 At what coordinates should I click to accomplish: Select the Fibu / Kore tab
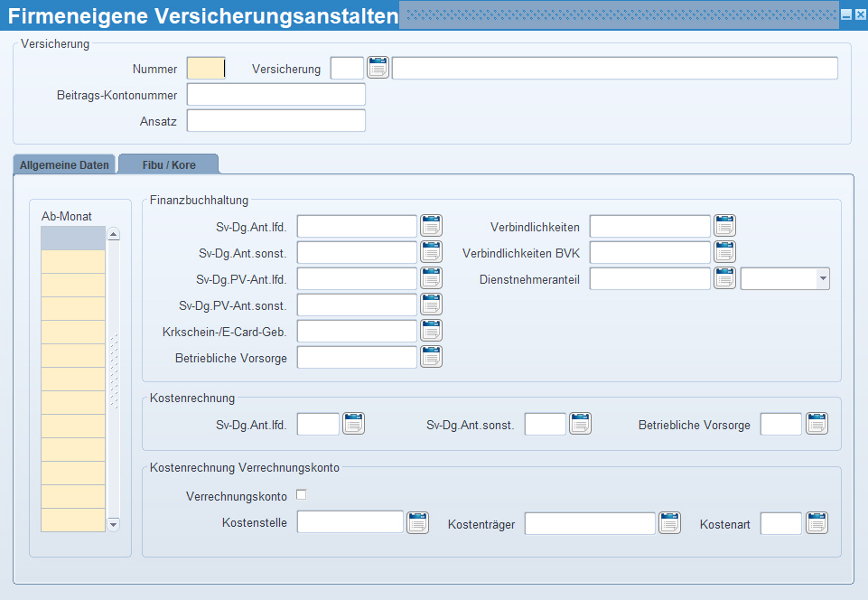169,165
